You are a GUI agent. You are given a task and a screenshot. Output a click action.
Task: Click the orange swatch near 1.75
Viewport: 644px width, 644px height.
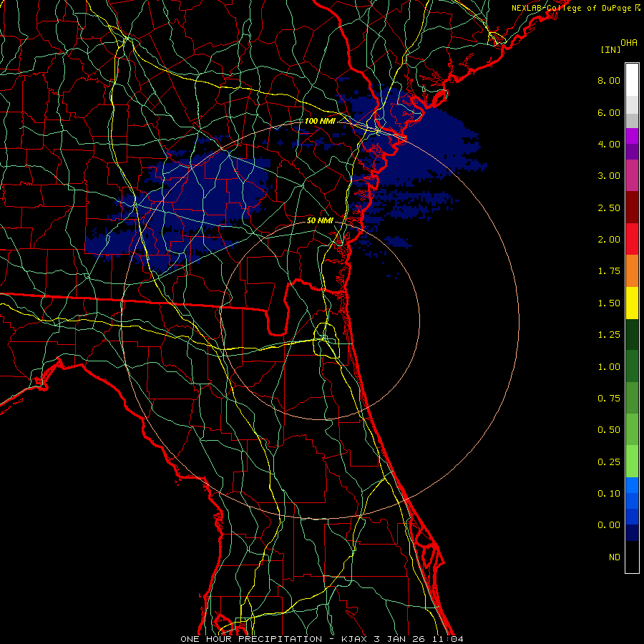[632, 271]
